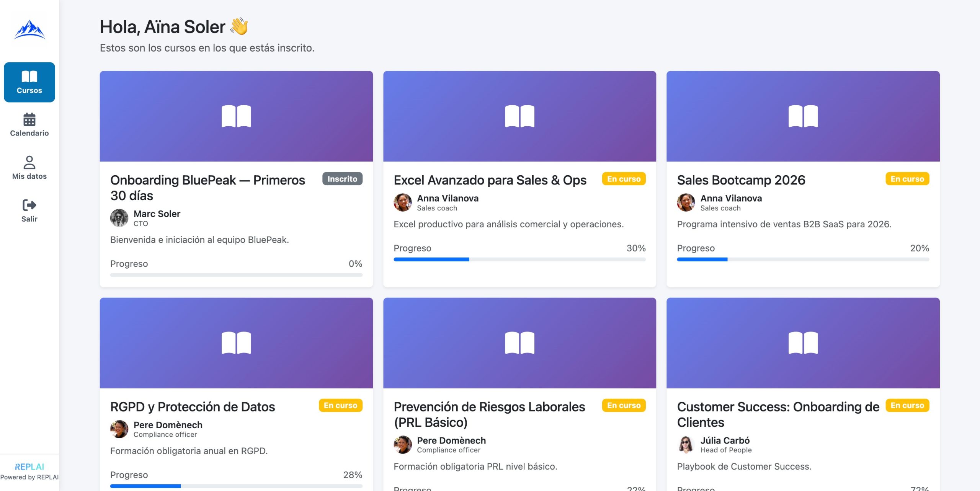Click En curso badge on Prevención de Riesgos card

point(624,405)
